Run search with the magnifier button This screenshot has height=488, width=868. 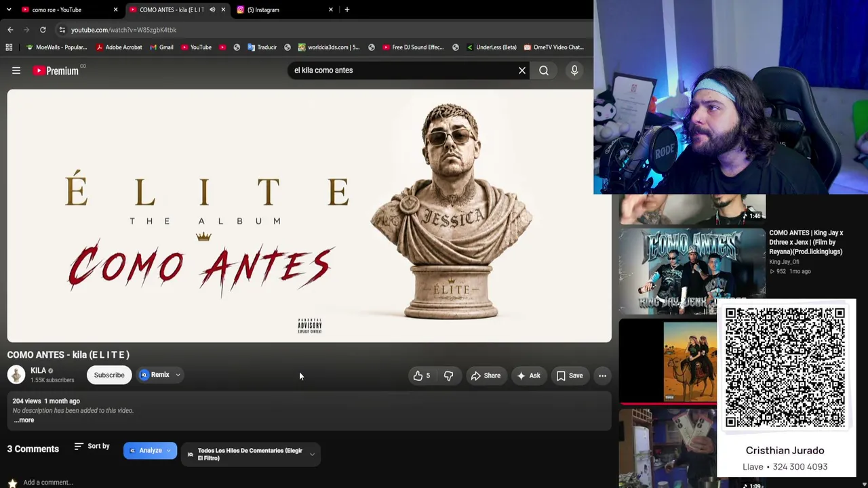click(544, 70)
